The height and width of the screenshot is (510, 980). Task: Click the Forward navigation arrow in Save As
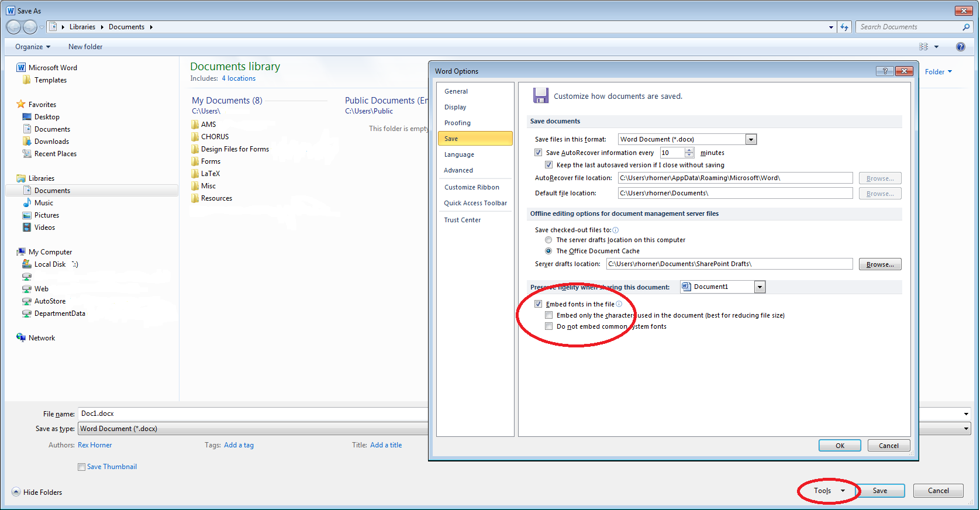(x=30, y=27)
